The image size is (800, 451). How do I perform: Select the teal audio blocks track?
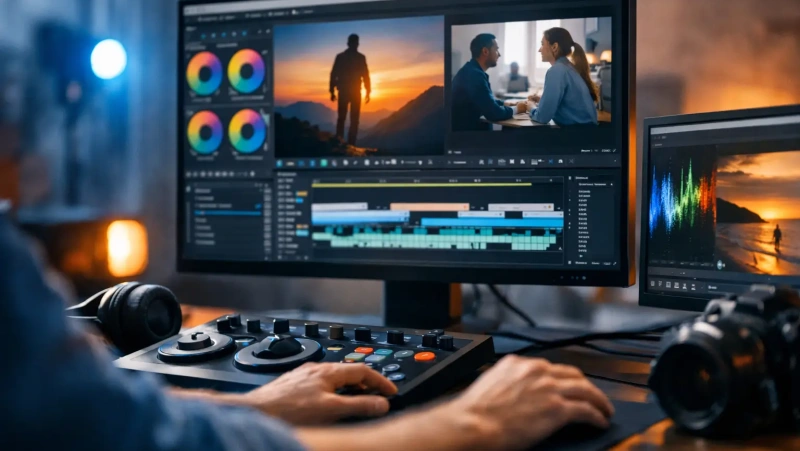point(434,239)
